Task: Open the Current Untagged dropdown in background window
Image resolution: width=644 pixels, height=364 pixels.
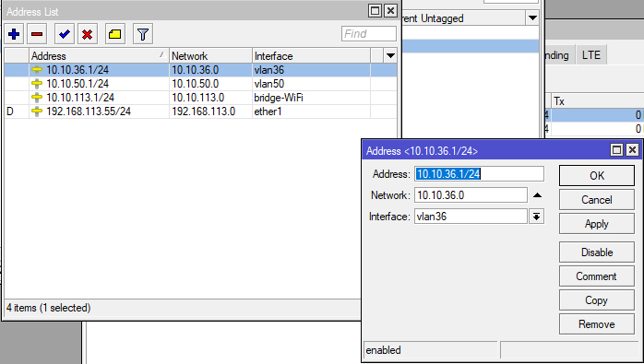Action: 532,18
